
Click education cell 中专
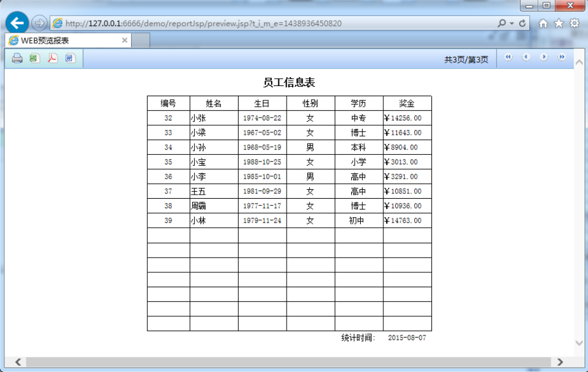[x=359, y=117]
